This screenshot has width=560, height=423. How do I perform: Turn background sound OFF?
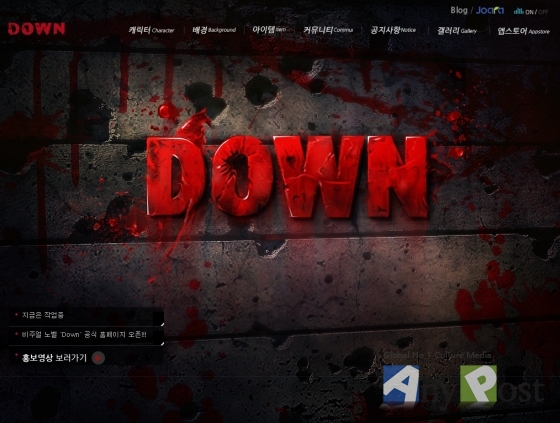click(x=543, y=12)
